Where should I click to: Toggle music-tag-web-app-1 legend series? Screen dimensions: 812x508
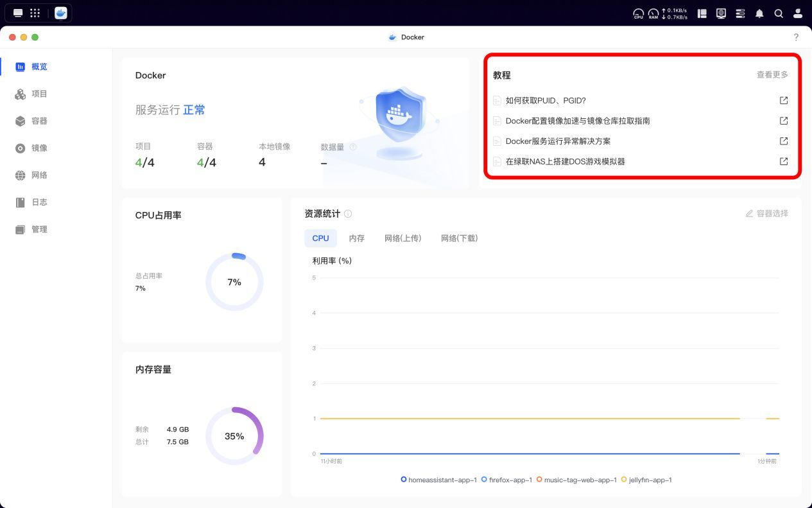tap(576, 480)
